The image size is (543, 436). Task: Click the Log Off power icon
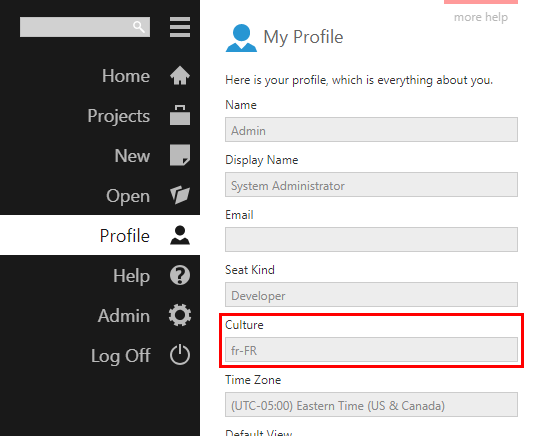[x=180, y=355]
